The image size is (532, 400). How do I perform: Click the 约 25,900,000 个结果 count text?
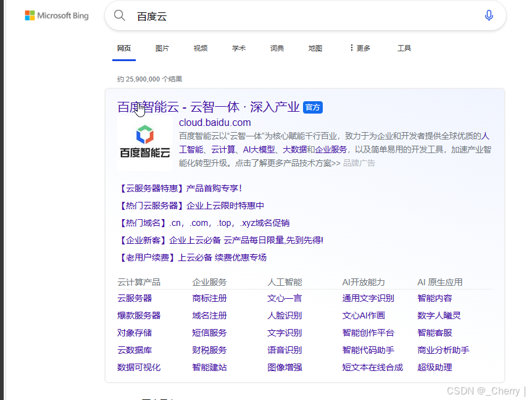click(x=149, y=79)
